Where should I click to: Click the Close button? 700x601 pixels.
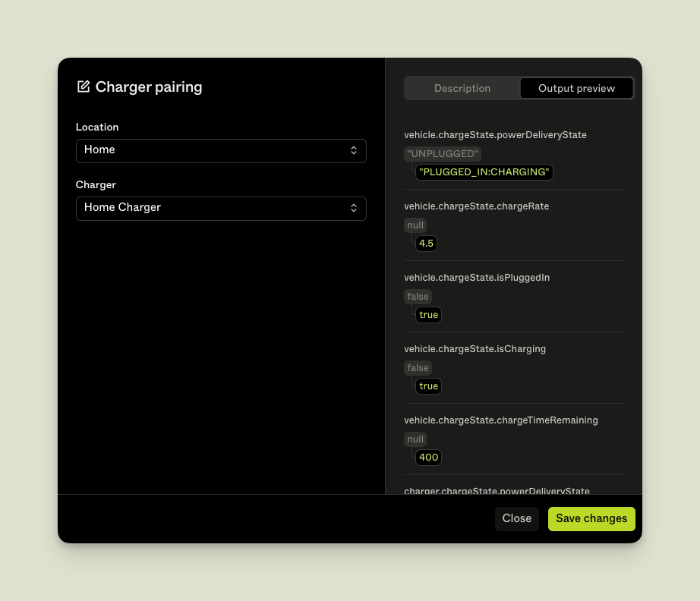point(517,518)
